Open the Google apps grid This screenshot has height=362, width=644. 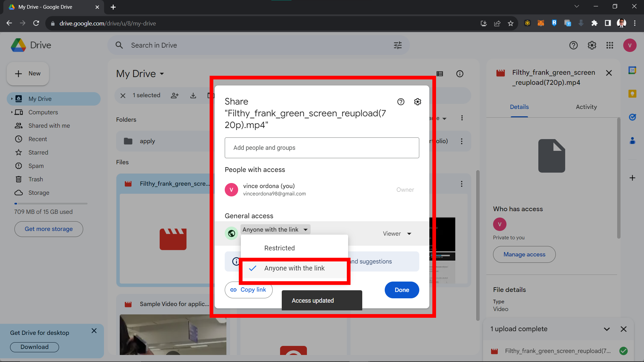(x=610, y=45)
